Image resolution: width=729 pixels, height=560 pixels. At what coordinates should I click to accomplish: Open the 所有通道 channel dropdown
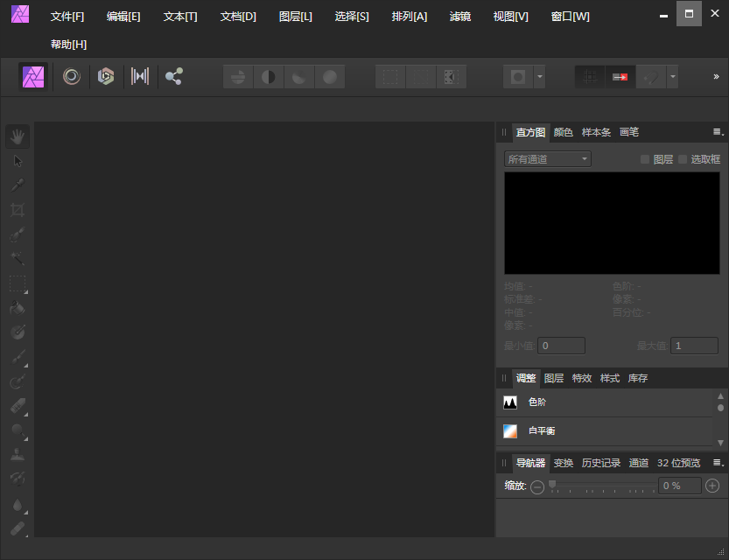548,159
